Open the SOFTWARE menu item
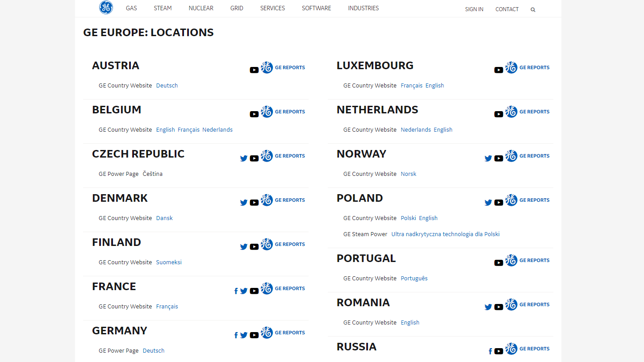 pos(317,8)
